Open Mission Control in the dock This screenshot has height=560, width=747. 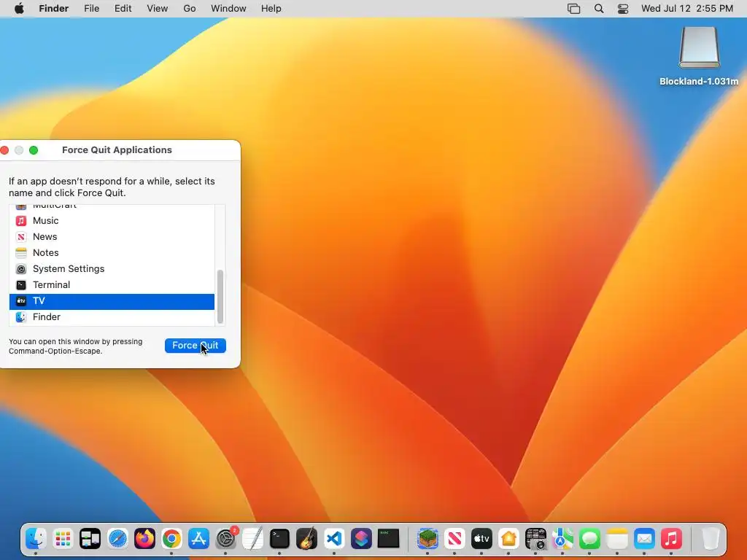point(90,539)
